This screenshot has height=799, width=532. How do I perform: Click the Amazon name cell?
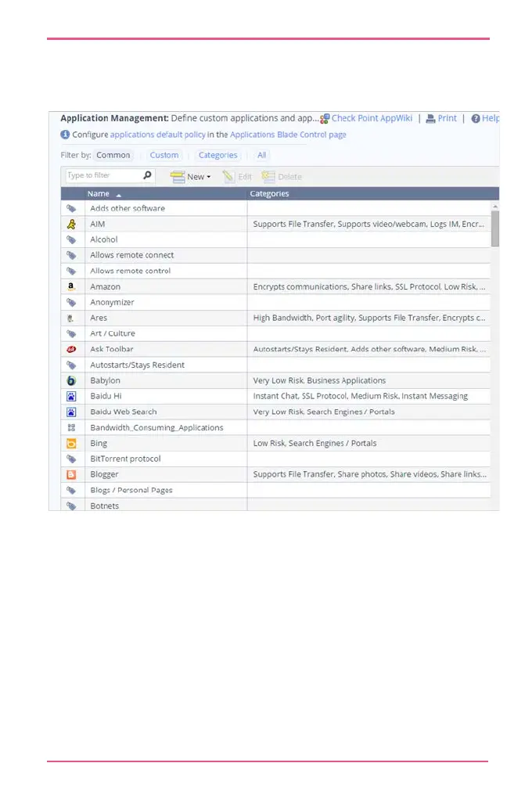coord(166,286)
